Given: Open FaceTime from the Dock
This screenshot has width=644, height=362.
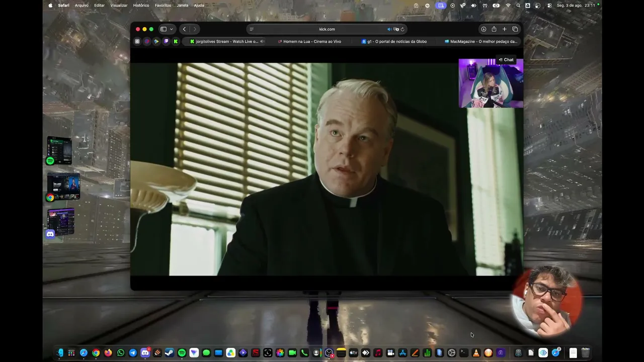Looking at the screenshot, I should tap(292, 353).
